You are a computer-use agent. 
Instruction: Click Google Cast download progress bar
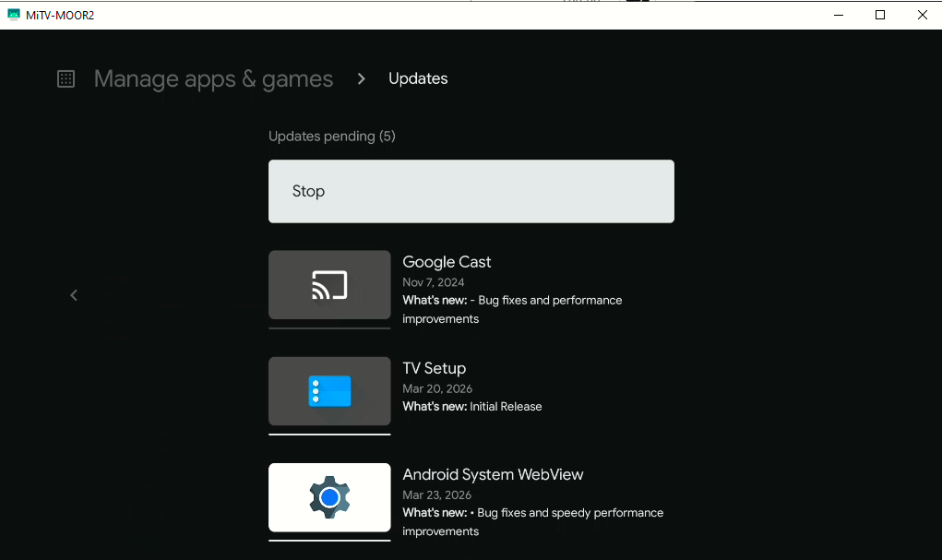(x=329, y=328)
